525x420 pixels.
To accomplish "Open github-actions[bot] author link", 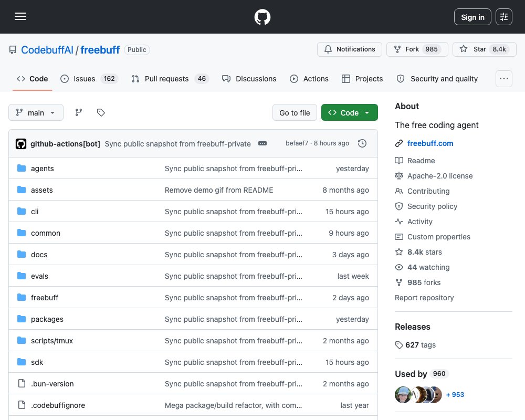I will point(65,144).
